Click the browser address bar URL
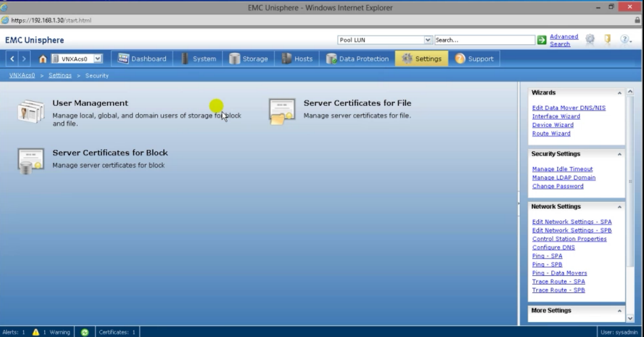Screen dimensions: 644x337 pyautogui.click(x=51, y=20)
